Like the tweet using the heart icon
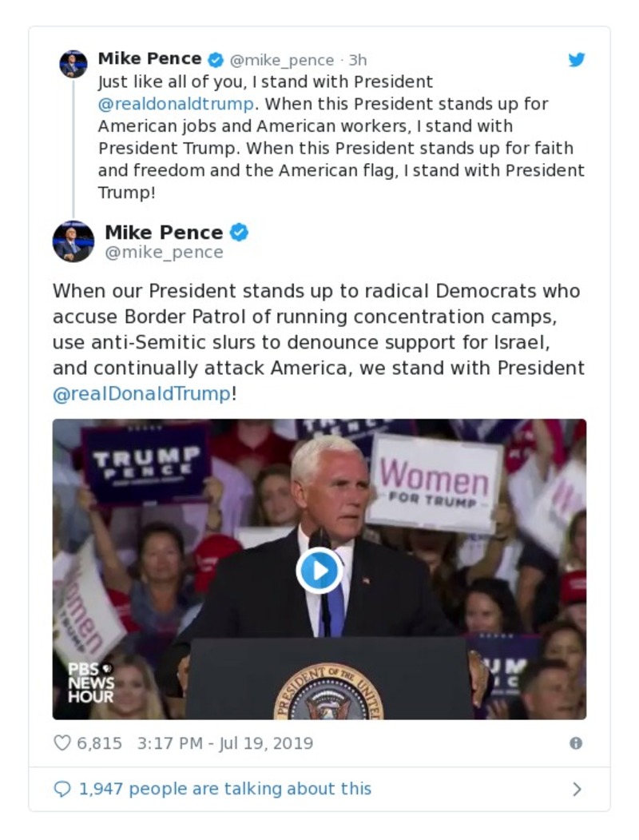The image size is (639, 840). (x=61, y=742)
